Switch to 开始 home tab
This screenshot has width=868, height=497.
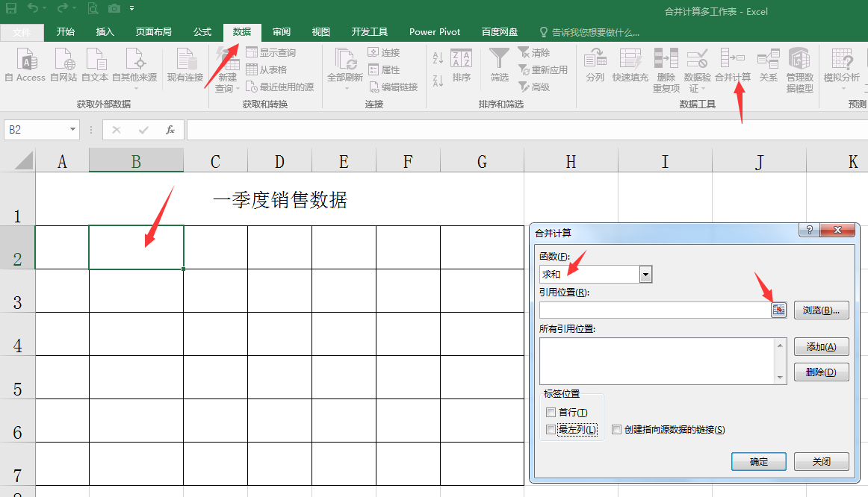65,32
